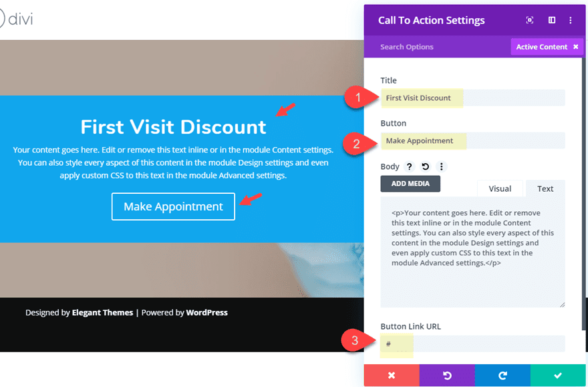The image size is (588, 387).
Task: Visit the WordPress link in the footer
Action: click(x=206, y=312)
